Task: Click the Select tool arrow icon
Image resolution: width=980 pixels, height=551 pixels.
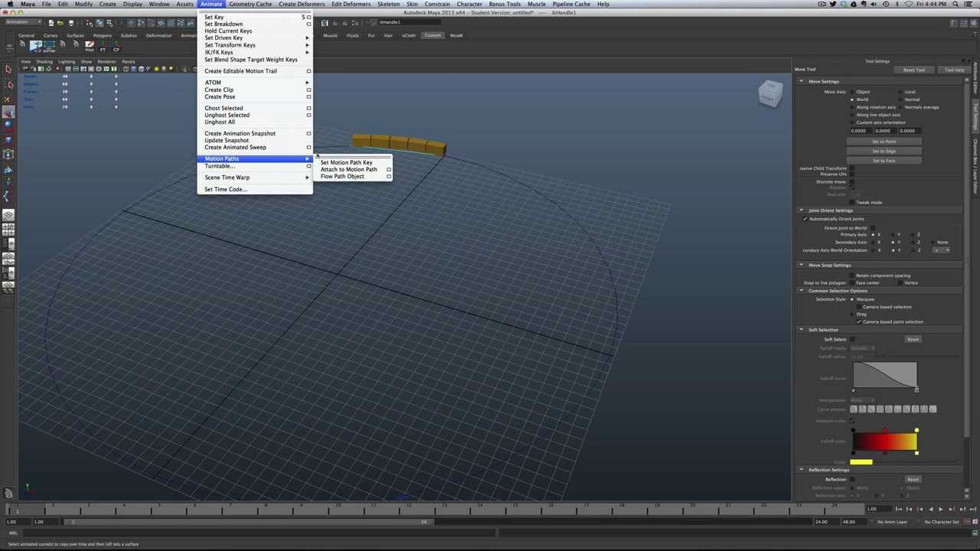Action: [8, 70]
